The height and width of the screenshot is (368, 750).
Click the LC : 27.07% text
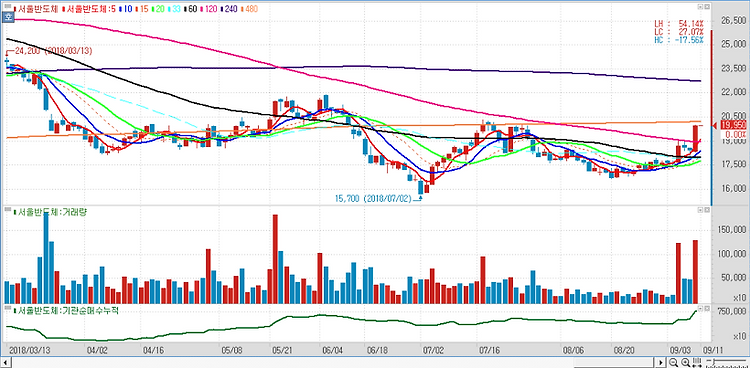tap(679, 32)
